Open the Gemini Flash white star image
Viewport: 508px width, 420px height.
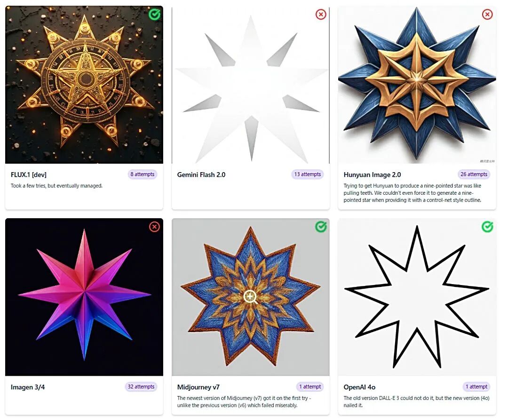[x=250, y=85]
